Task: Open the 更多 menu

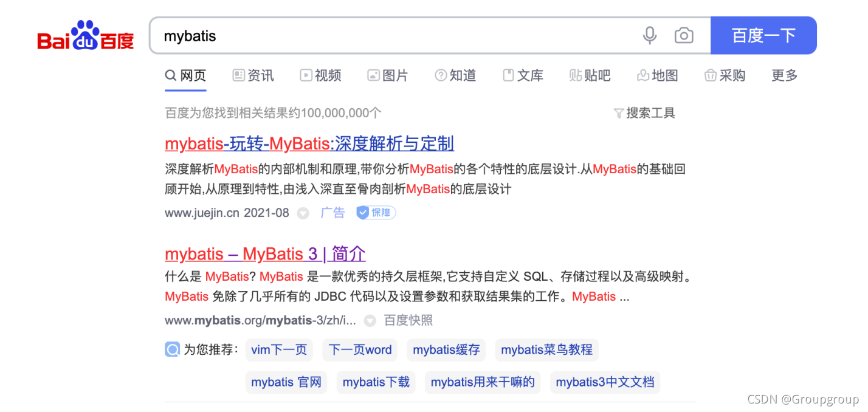Action: 785,75
